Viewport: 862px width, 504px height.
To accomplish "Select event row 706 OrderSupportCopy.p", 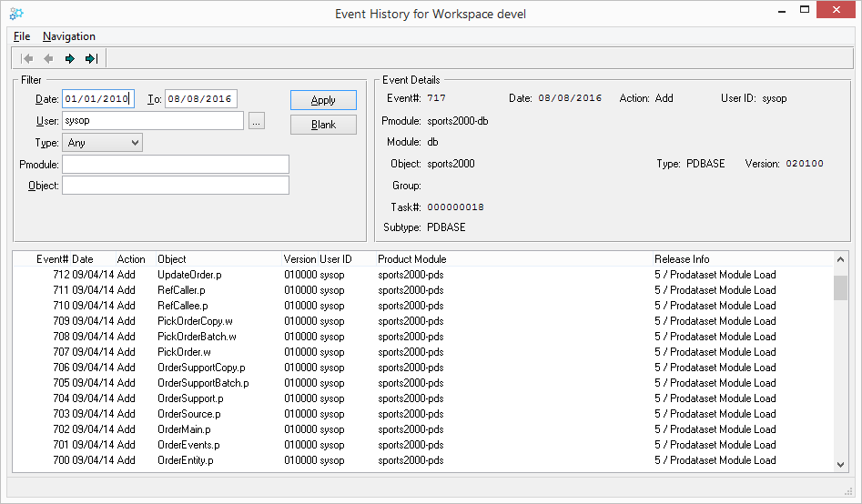I will pos(422,368).
